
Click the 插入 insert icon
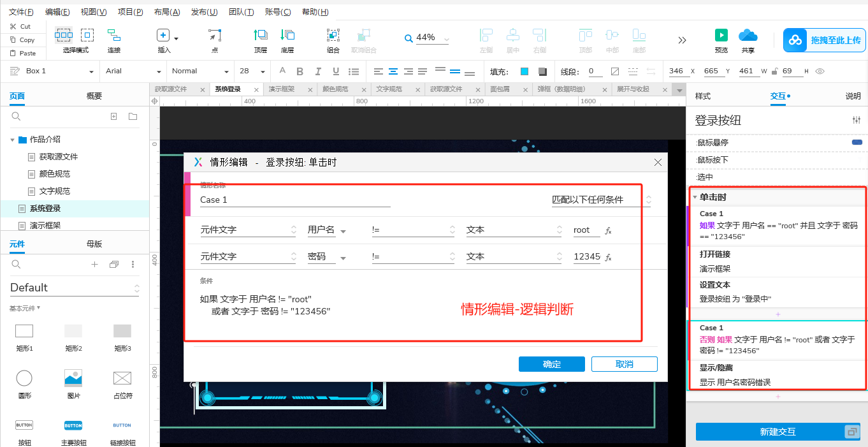(x=163, y=36)
